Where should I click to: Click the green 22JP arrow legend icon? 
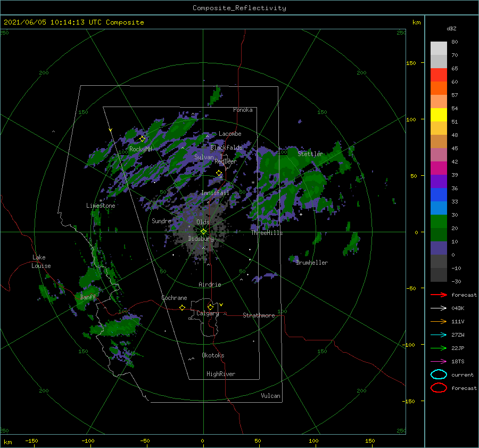tap(439, 348)
